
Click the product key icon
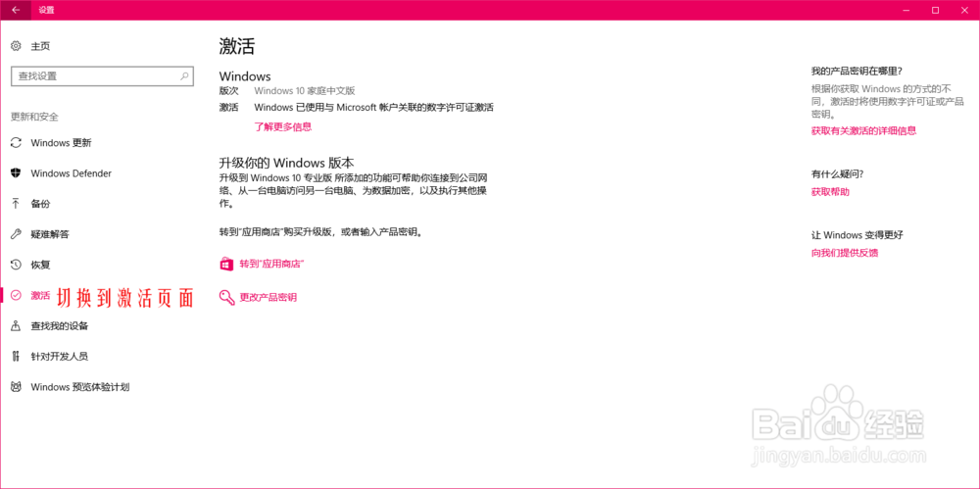click(x=226, y=297)
